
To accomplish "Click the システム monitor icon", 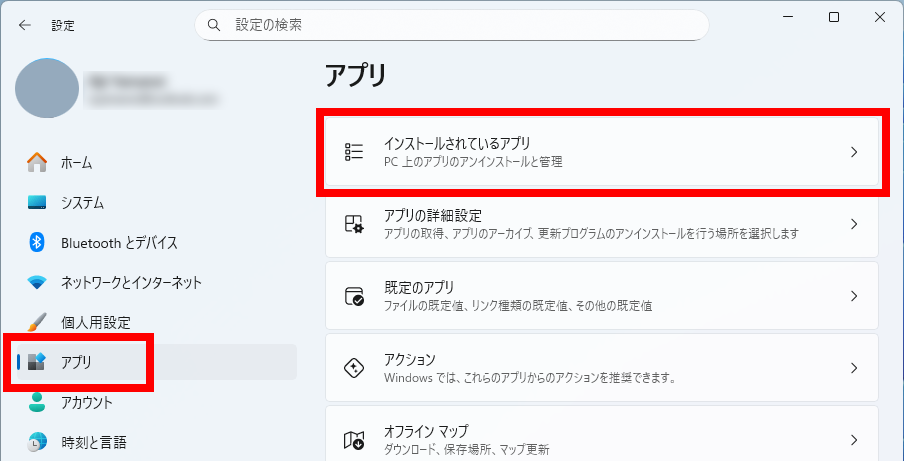I will tap(37, 202).
